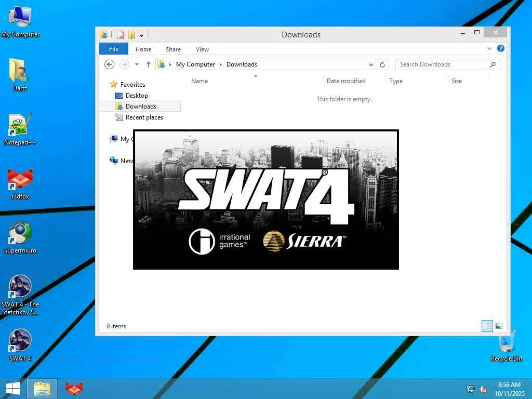Go Up one folder level
532x399 pixels.
click(148, 64)
